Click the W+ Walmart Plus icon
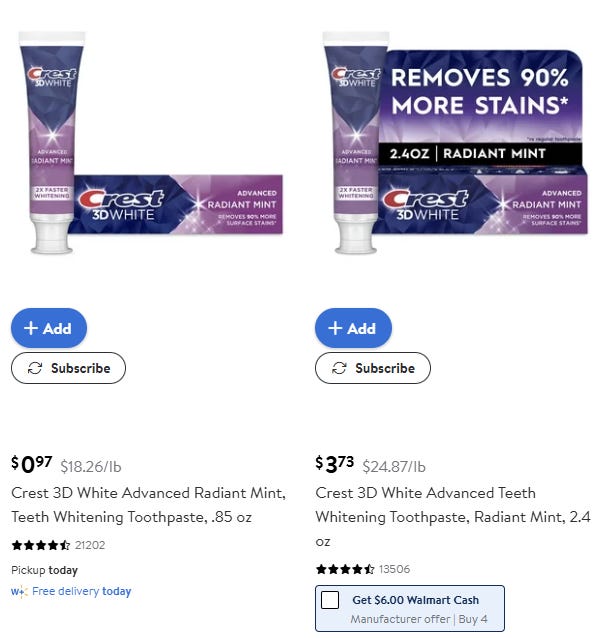The image size is (602, 638). pos(19,592)
